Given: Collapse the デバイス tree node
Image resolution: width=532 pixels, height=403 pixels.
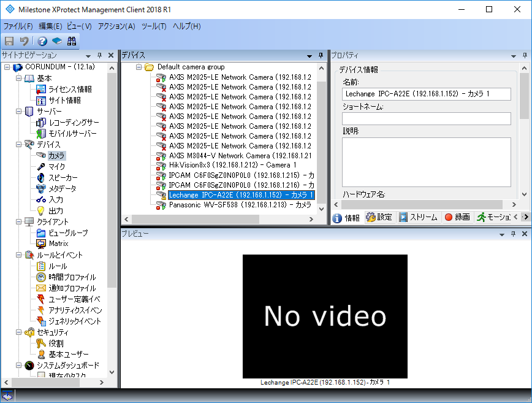Looking at the screenshot, I should click(x=18, y=145).
